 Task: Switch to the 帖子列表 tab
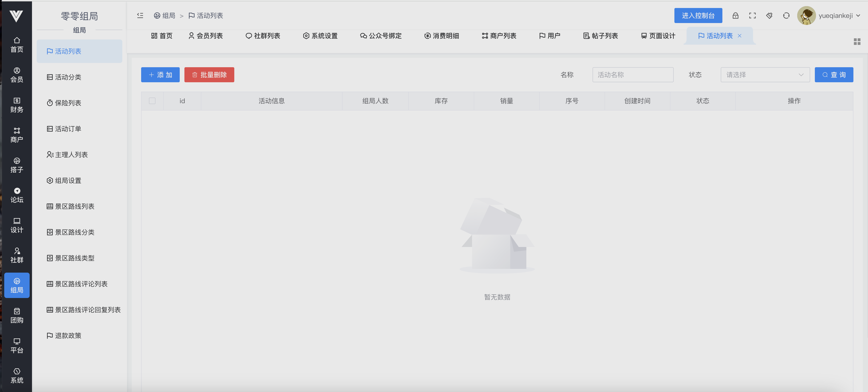pyautogui.click(x=601, y=36)
